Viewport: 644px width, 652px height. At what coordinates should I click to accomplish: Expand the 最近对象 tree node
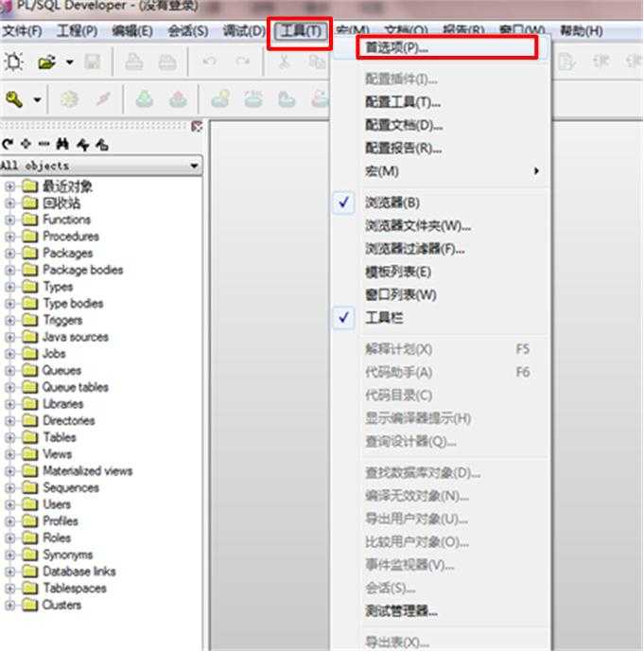click(x=10, y=186)
